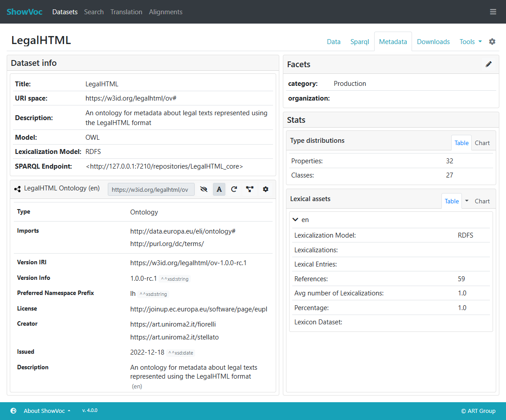Toggle the rendering 'A' button
Viewport: 506px width, 420px height.
(x=219, y=189)
